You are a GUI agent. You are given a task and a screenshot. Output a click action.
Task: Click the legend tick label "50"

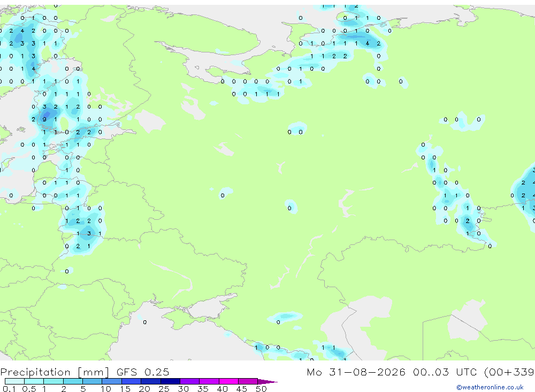point(261,389)
